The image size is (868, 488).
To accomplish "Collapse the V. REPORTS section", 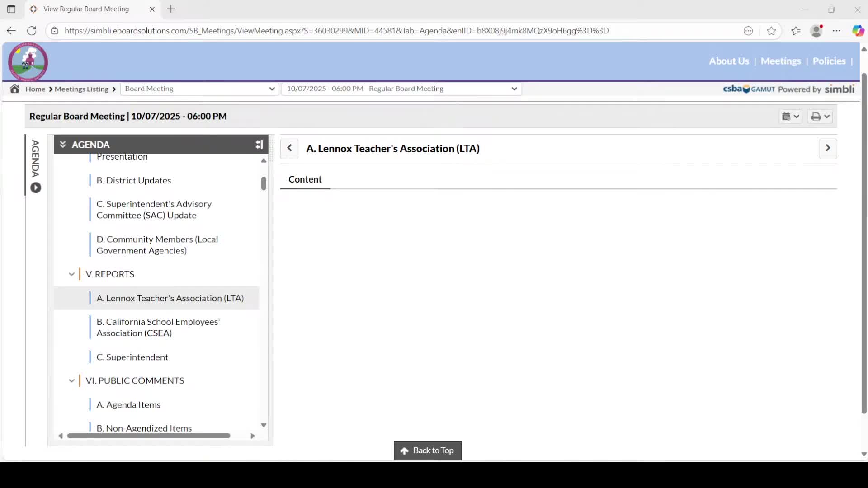I will tap(71, 274).
